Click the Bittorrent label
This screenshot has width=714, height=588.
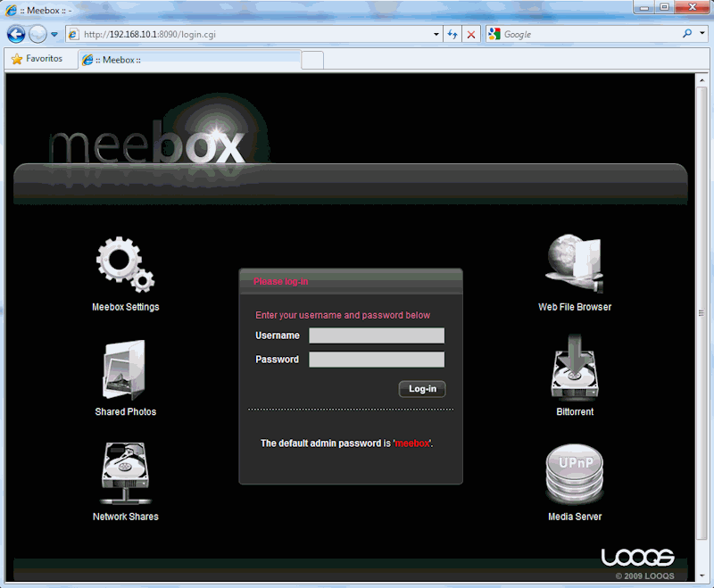click(x=575, y=412)
